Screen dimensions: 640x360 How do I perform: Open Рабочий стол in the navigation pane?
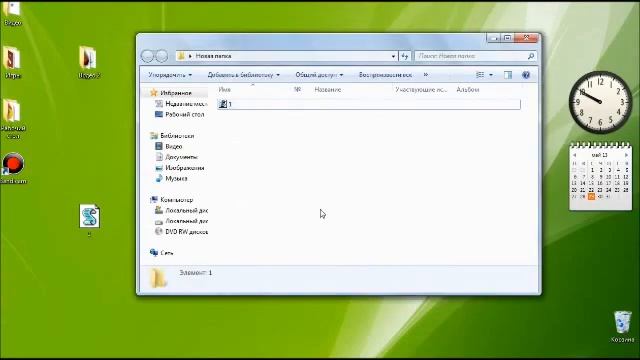point(184,115)
